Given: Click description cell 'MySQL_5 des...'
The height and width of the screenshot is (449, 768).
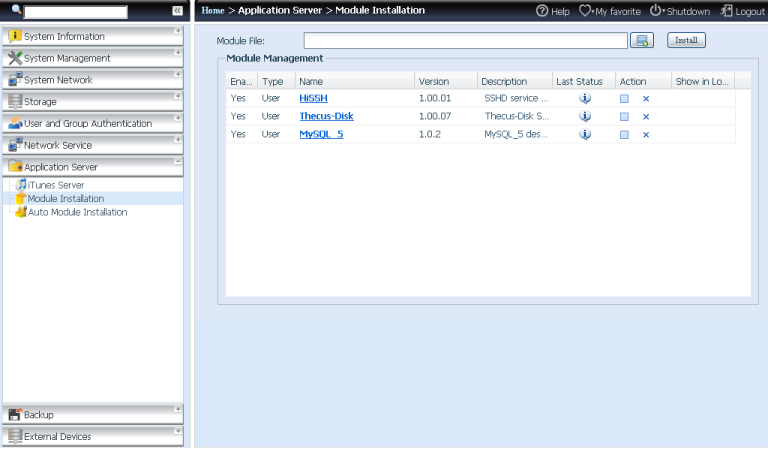Looking at the screenshot, I should [516, 134].
